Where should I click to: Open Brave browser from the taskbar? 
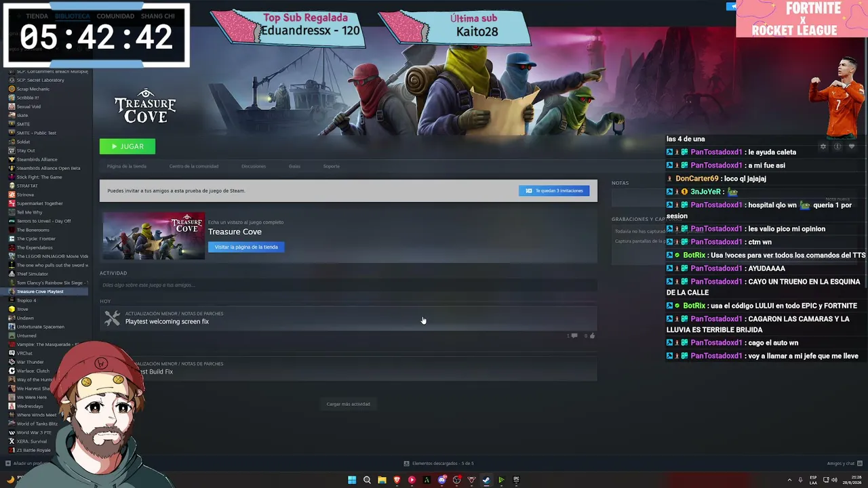click(397, 480)
